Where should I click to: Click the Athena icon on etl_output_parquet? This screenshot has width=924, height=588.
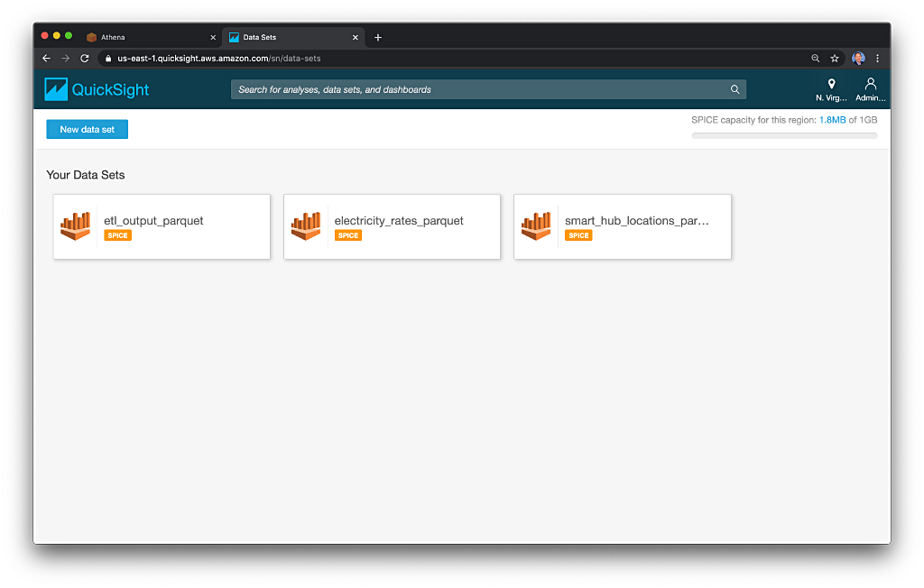(76, 226)
